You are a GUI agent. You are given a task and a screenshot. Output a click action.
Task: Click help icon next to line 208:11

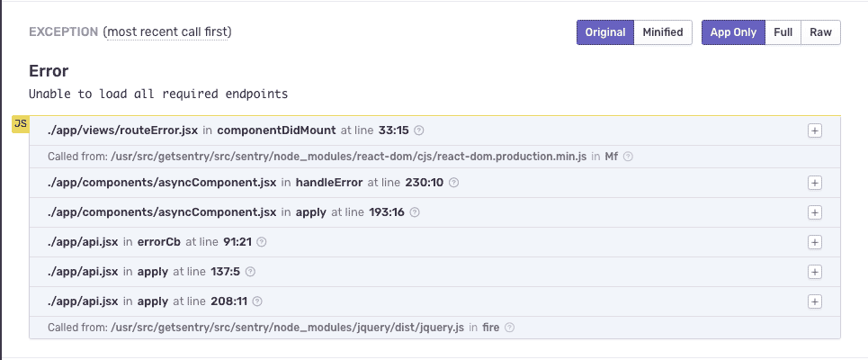257,301
